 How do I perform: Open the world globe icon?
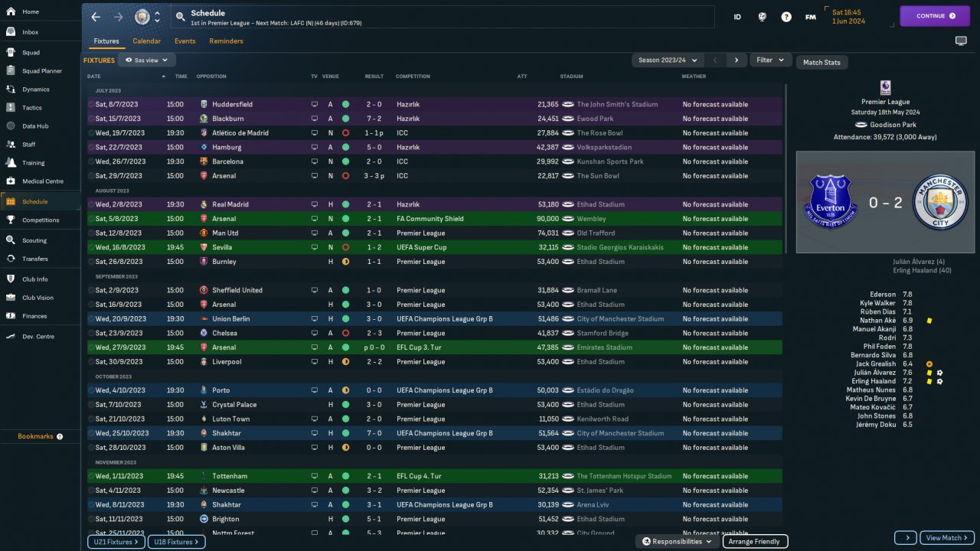763,17
